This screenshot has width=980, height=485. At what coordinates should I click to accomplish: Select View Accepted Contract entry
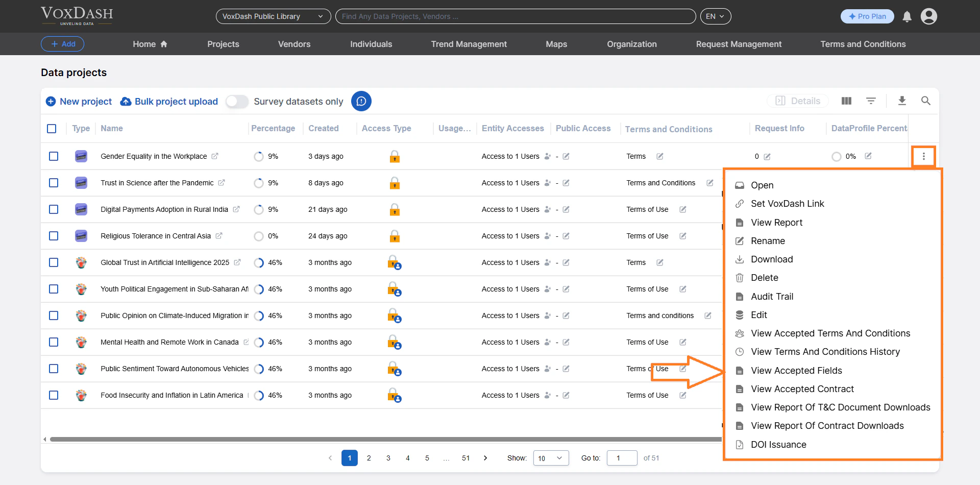point(832,389)
